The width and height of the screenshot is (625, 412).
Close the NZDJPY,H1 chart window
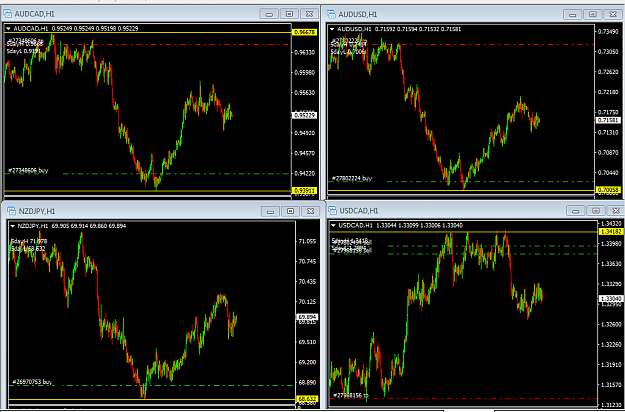pos(311,211)
